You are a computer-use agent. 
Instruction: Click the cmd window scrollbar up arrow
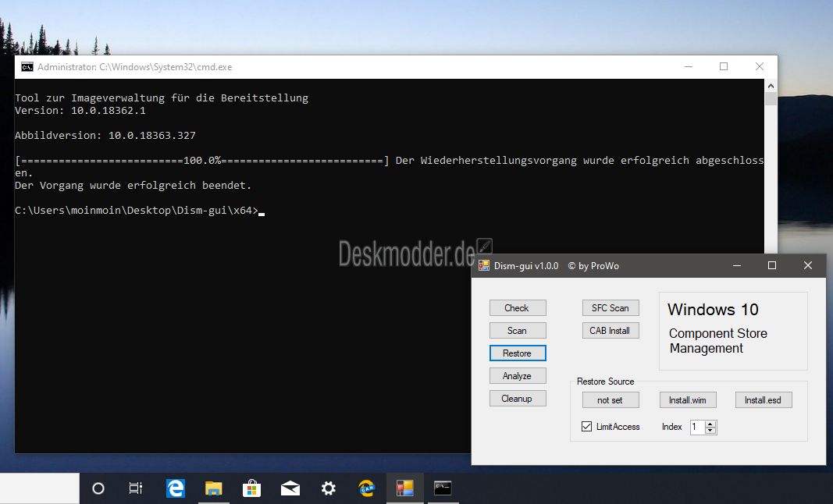pos(771,86)
